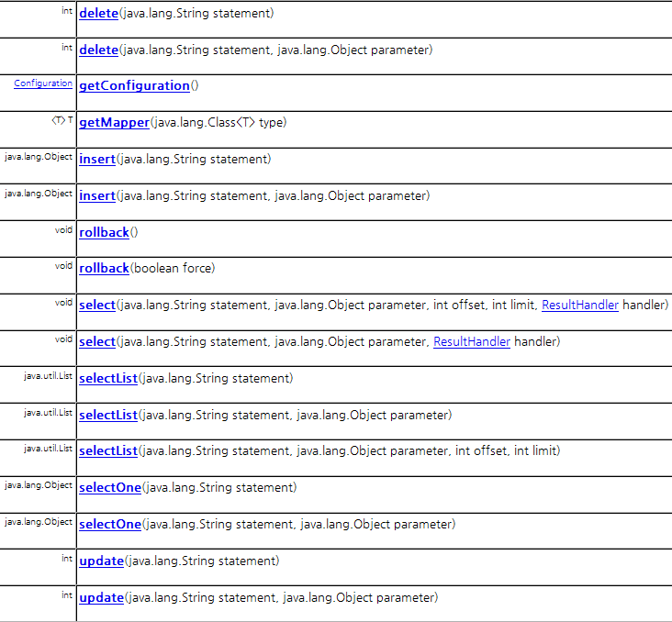This screenshot has width=672, height=622.
Task: Open update link with Object parameter
Action: pos(102,598)
